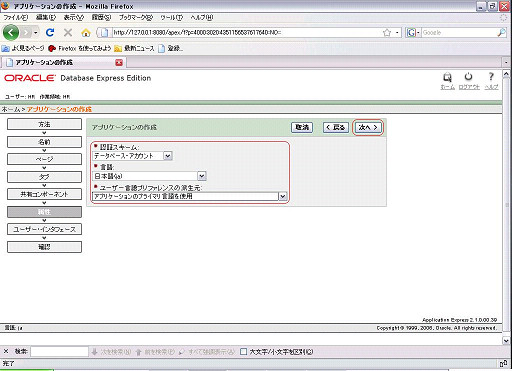Open the Google search engine selector
Viewport: 512px width, 371px height.
pos(413,33)
